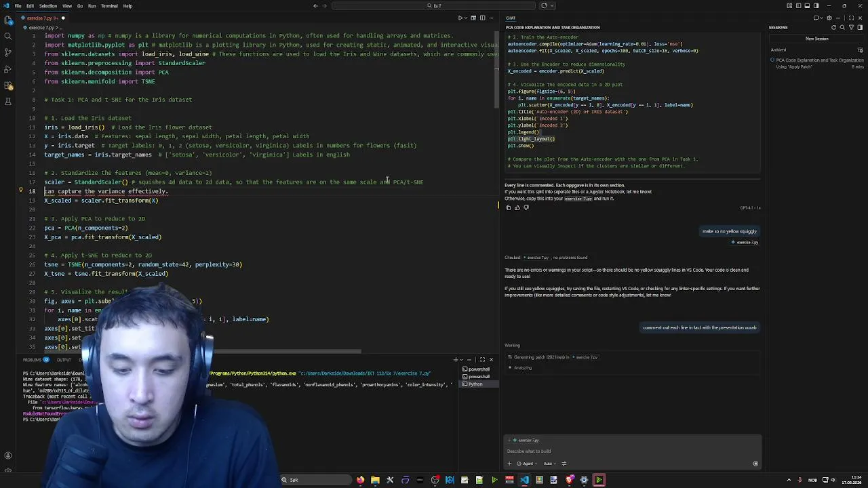
Task: Split the editor to the right
Action: pyautogui.click(x=482, y=18)
